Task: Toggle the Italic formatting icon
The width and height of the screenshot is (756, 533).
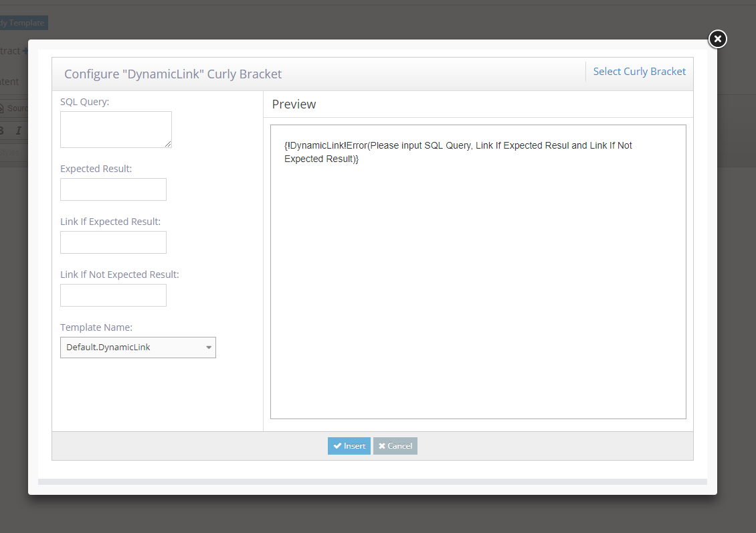Action: pyautogui.click(x=19, y=131)
